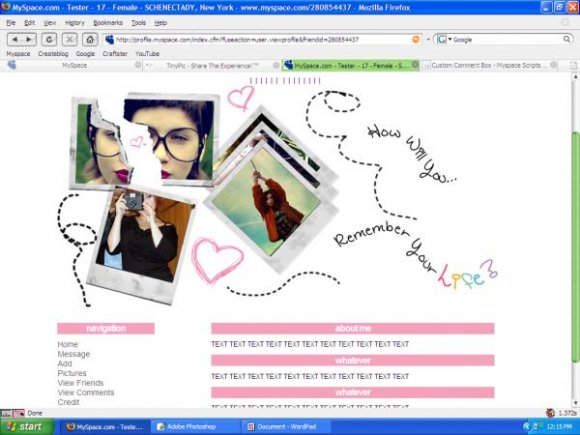Screen dimensions: 580x435
Task: Open the View menu
Action: 50,23
